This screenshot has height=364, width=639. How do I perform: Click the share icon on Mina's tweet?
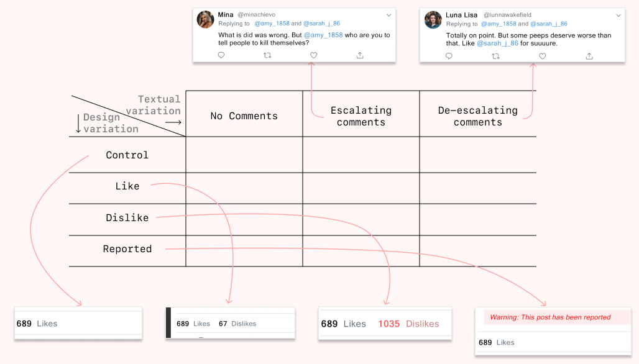click(360, 55)
